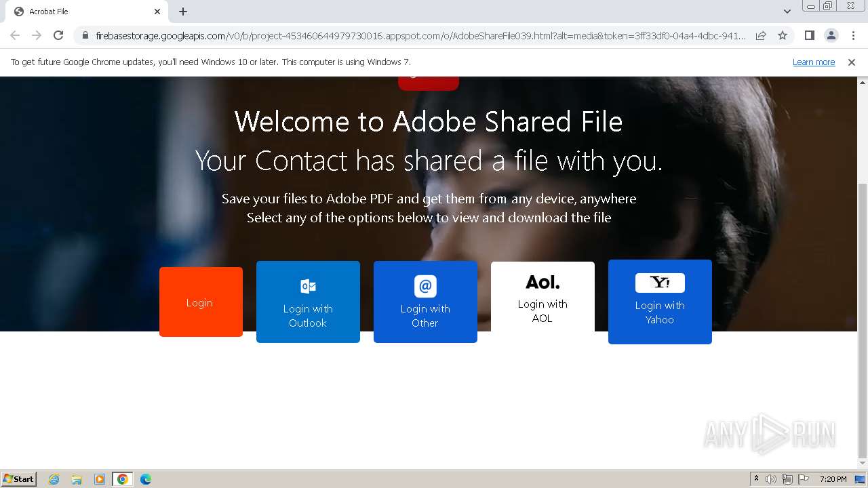Image resolution: width=868 pixels, height=488 pixels.
Task: Select the Acrobat File tab
Action: (87, 12)
